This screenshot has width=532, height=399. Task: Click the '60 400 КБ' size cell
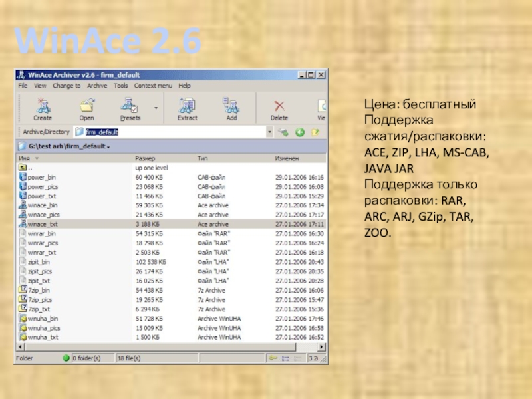click(149, 177)
